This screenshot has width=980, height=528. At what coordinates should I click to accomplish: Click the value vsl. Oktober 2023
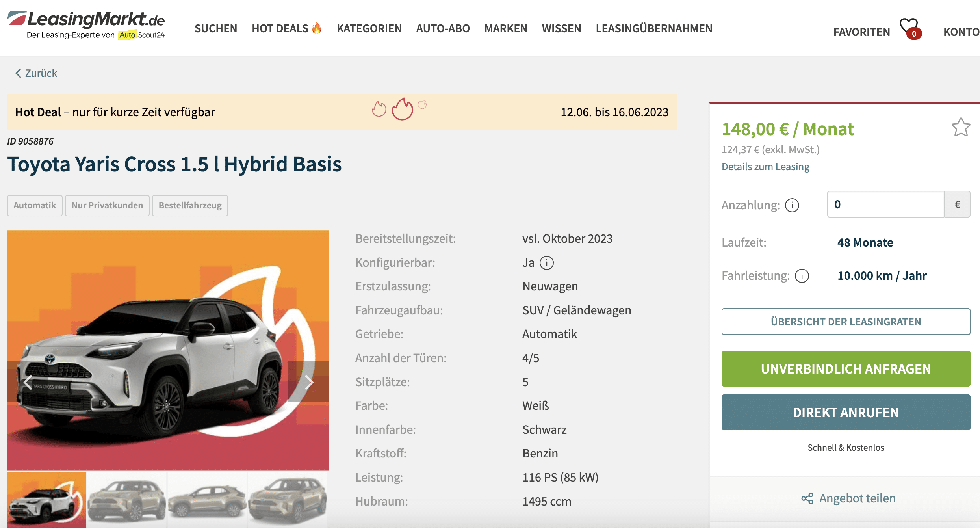tap(567, 239)
